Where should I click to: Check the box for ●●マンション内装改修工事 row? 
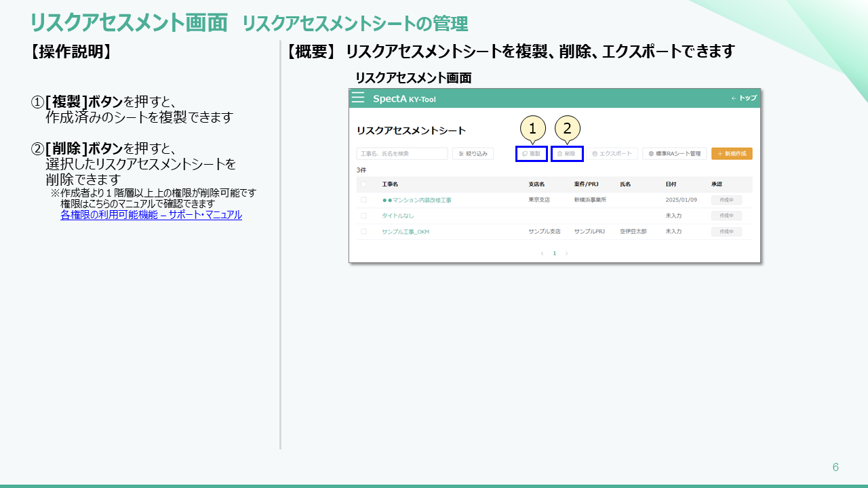point(363,200)
